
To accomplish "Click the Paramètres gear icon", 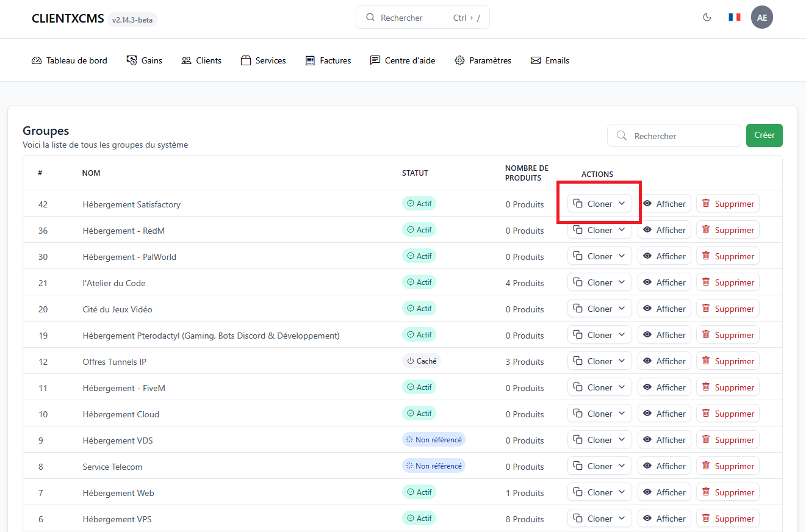I will (459, 60).
